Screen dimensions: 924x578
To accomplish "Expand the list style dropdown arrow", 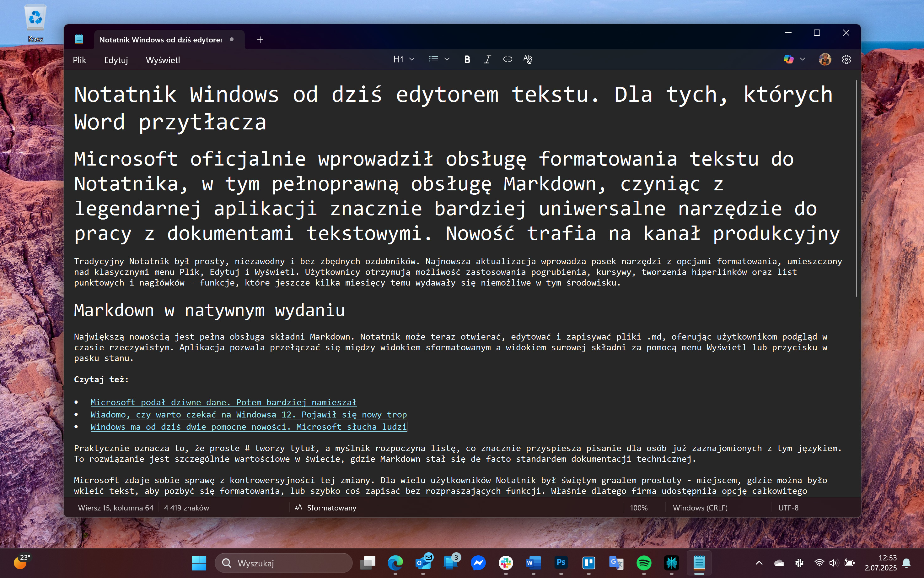I will click(x=447, y=59).
